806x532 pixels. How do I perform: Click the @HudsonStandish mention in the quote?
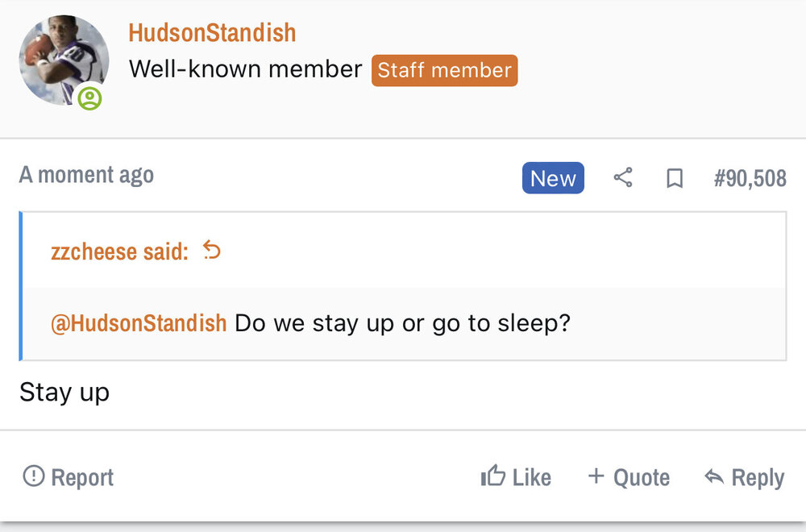coord(139,323)
